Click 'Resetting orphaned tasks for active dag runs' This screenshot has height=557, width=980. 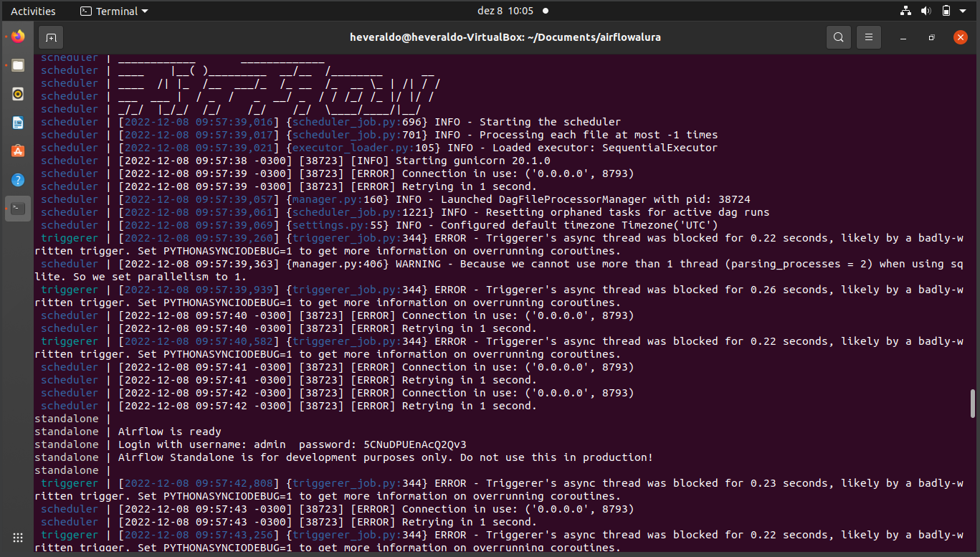(627, 212)
